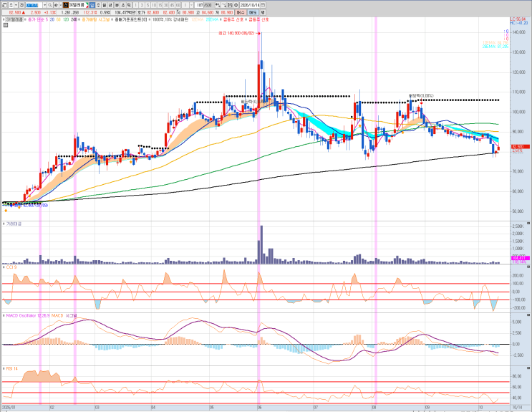The height and width of the screenshot is (412, 532).
Task: Choose the 15 interval button
Action: (160, 5)
